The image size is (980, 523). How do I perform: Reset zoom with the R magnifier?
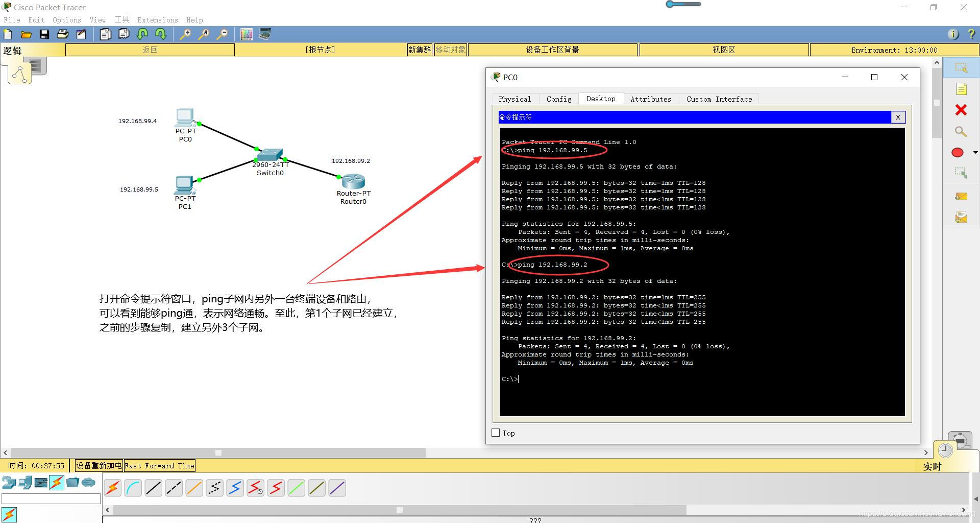[x=204, y=34]
